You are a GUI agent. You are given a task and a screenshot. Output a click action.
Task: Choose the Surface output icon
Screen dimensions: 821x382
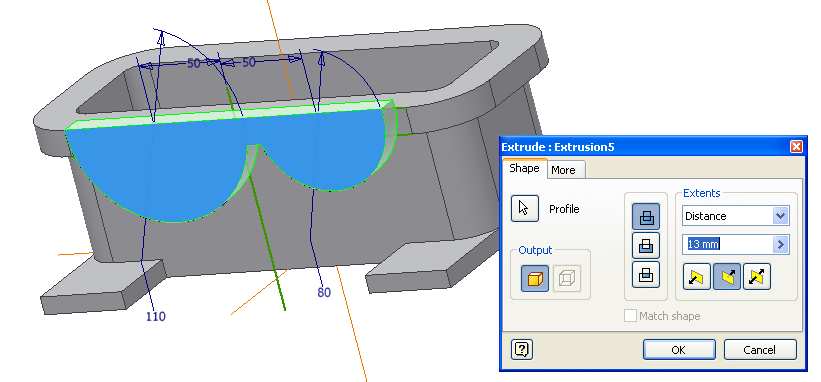coord(567,278)
